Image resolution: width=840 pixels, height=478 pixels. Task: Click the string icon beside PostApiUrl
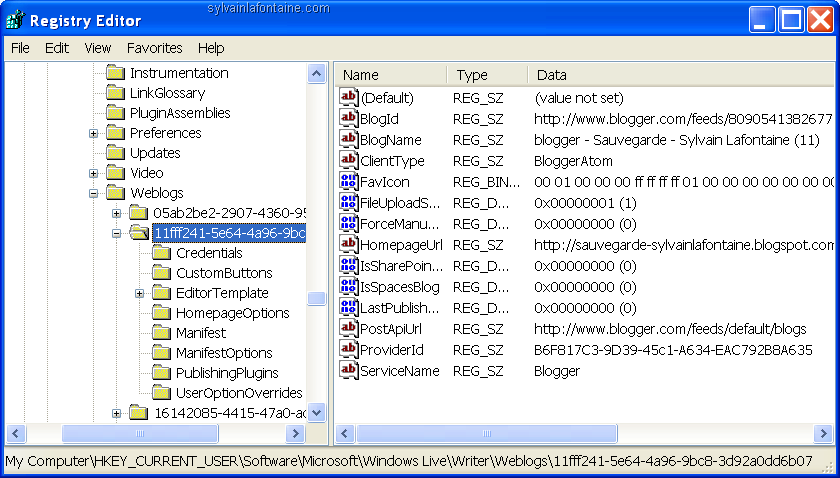click(349, 328)
